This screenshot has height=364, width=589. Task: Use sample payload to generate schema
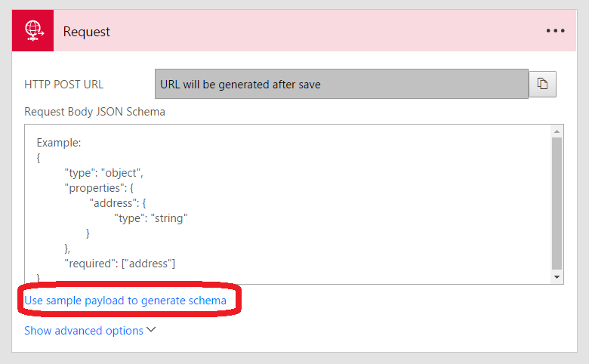click(x=125, y=301)
